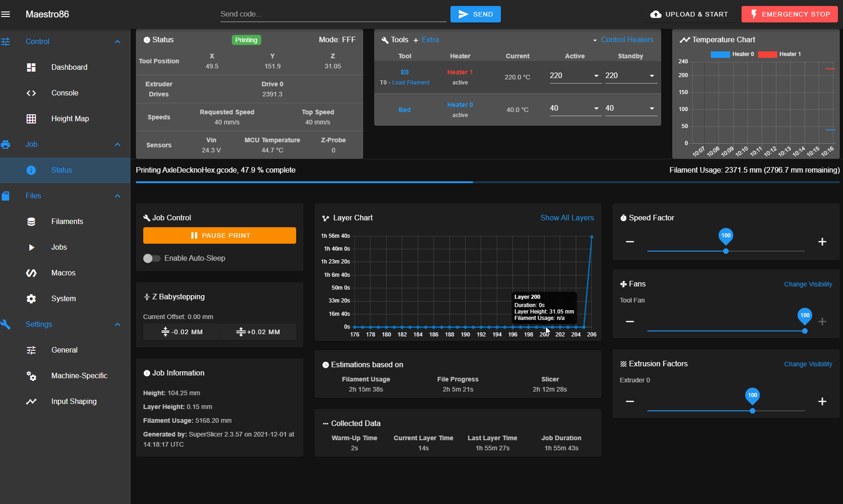Go to Dashboard page
843x504 pixels.
click(x=65, y=67)
